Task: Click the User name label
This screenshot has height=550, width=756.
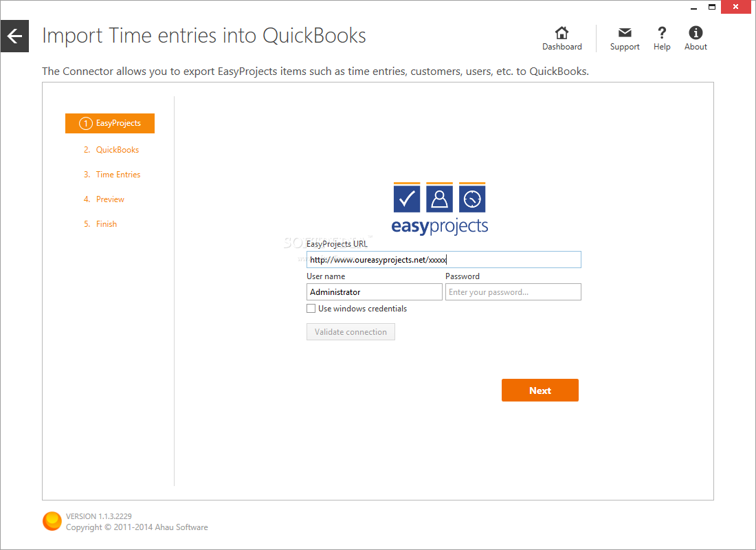Action: (x=326, y=276)
